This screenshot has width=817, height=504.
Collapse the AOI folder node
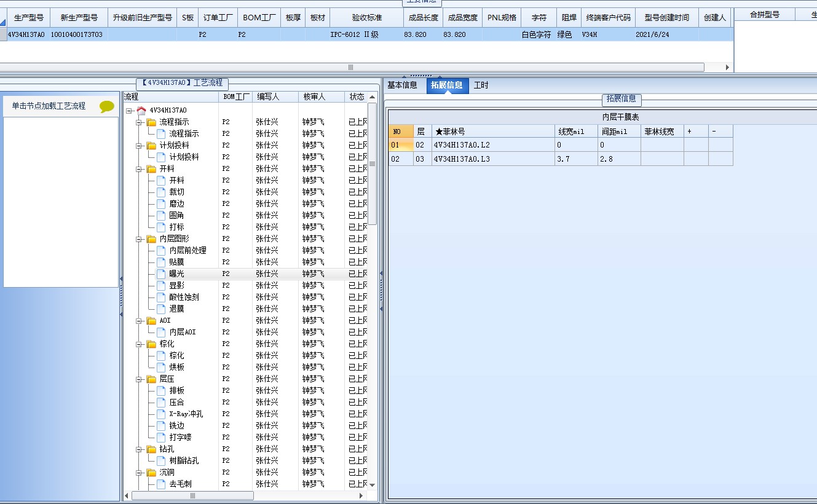click(140, 321)
